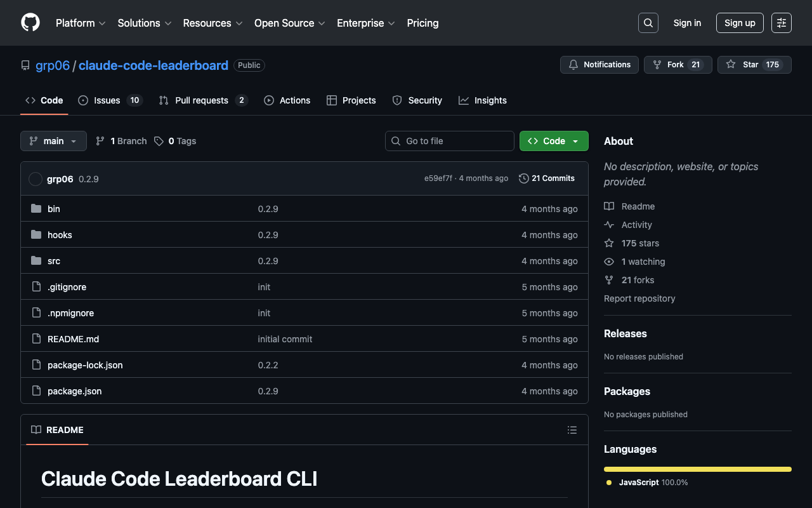Open the src folder
This screenshot has width=812, height=508.
54,261
